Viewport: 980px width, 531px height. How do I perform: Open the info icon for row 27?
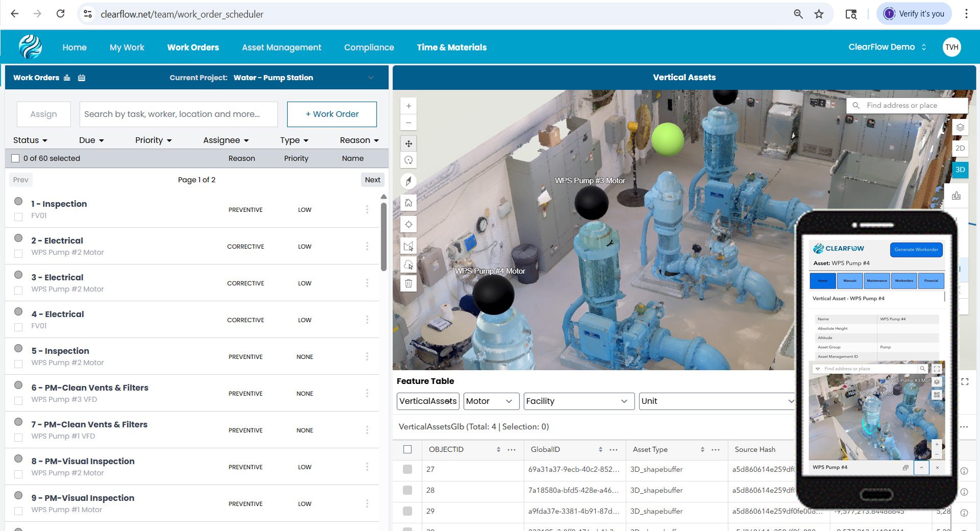[964, 471]
